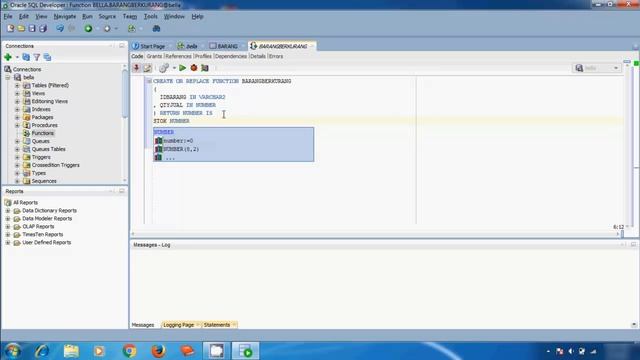Viewport: 640px width, 360px height.
Task: Select the Sequences tree node
Action: pyautogui.click(x=44, y=181)
